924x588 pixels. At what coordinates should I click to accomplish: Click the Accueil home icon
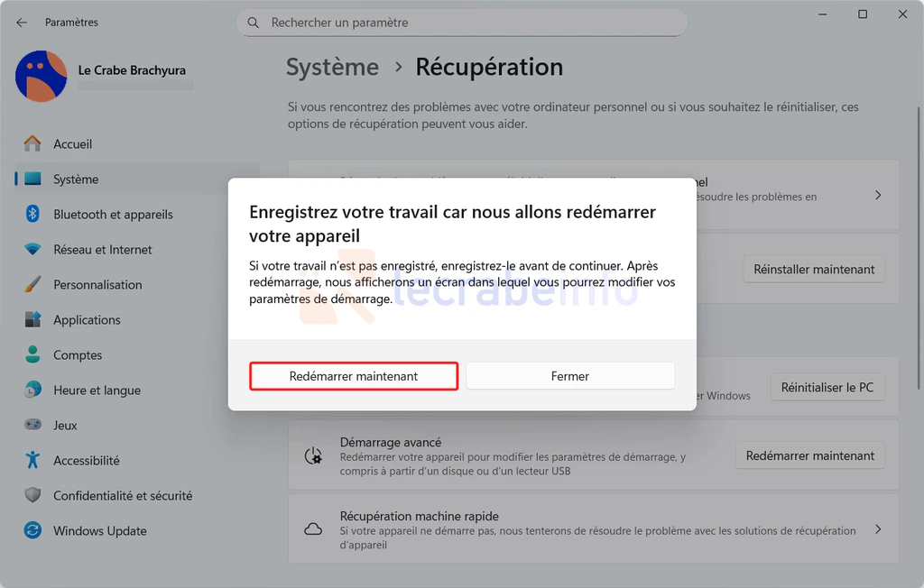pos(33,144)
